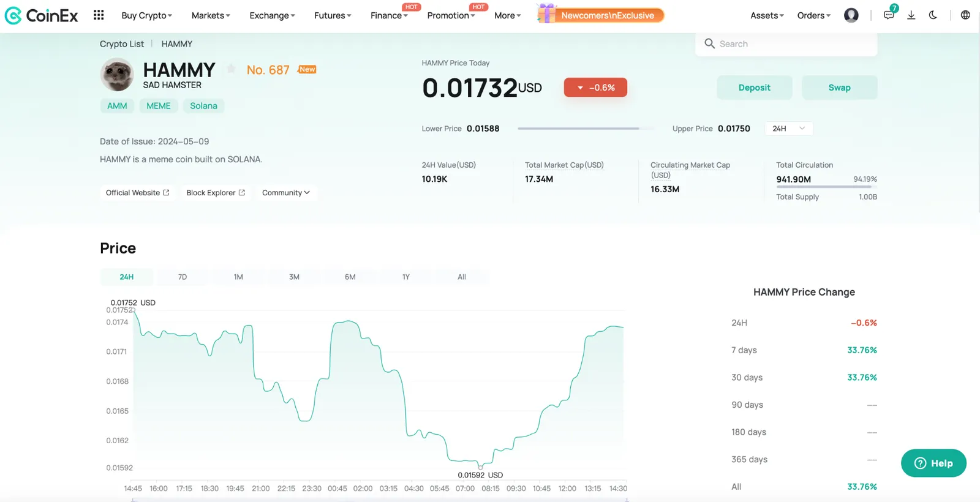Click the HAMMY Price Change heading

pos(804,292)
